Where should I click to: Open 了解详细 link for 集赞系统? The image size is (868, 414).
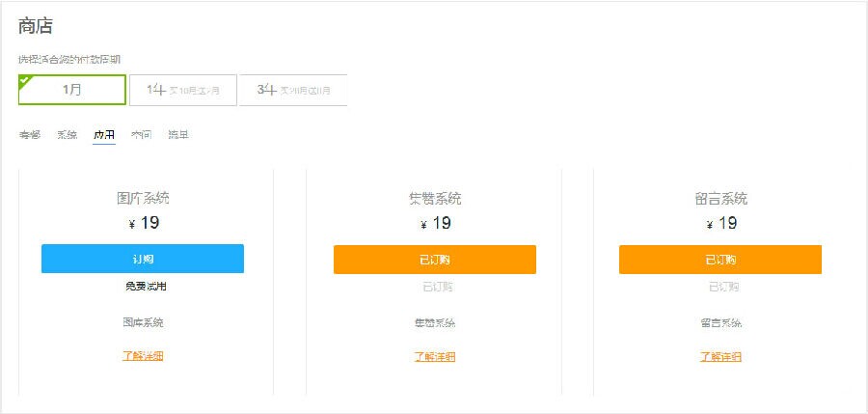(x=435, y=357)
